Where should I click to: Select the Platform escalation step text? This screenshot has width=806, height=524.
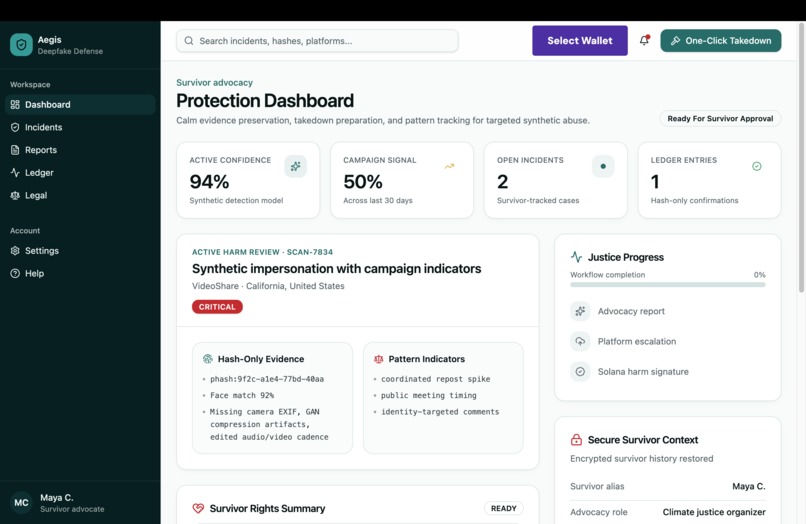636,341
